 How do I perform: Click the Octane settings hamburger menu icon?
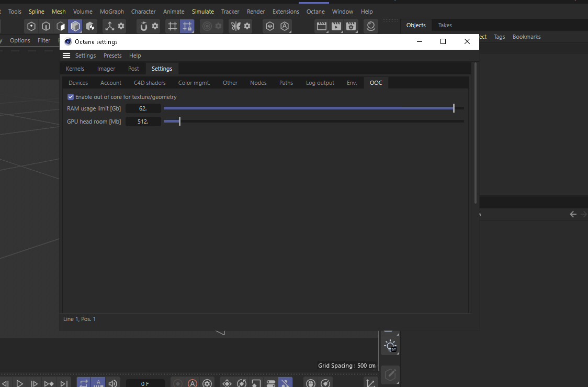tap(66, 56)
